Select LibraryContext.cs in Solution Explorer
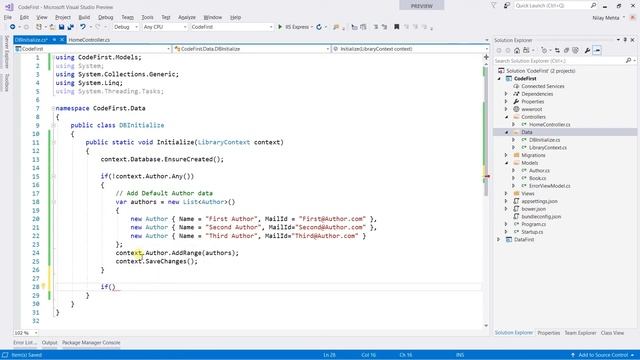640x360 pixels. pyautogui.click(x=548, y=148)
